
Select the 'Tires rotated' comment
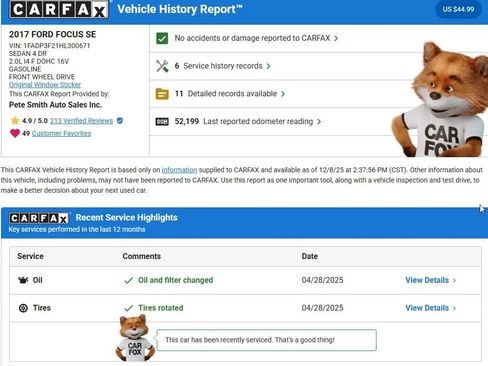(x=161, y=308)
